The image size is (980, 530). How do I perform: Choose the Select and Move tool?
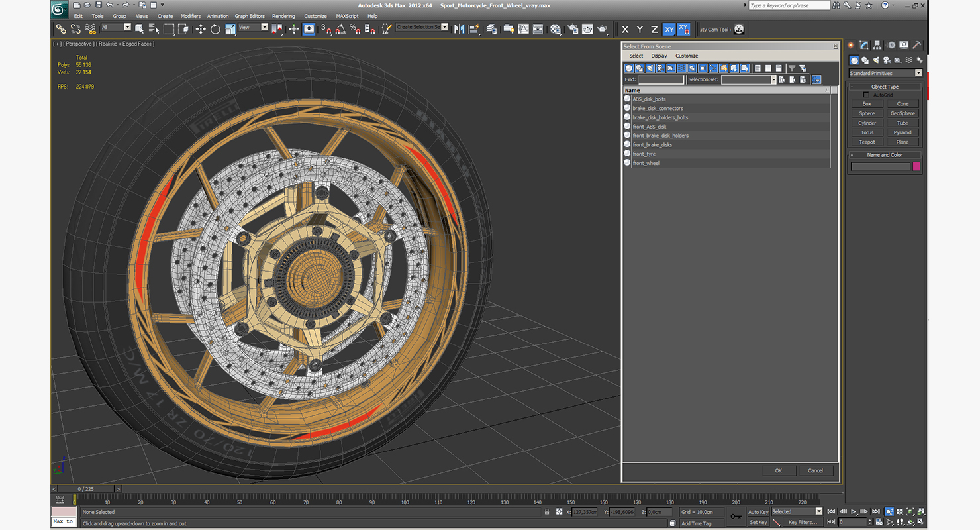coord(201,29)
